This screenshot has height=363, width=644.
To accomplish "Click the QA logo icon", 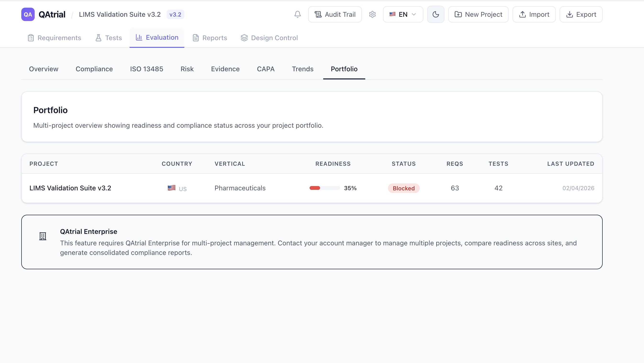I will (28, 15).
